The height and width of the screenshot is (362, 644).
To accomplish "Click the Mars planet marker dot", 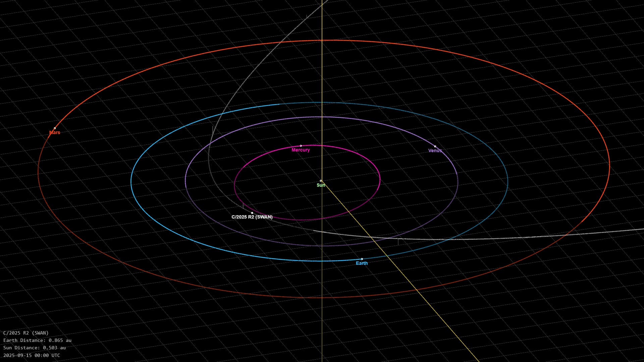I will [55, 128].
